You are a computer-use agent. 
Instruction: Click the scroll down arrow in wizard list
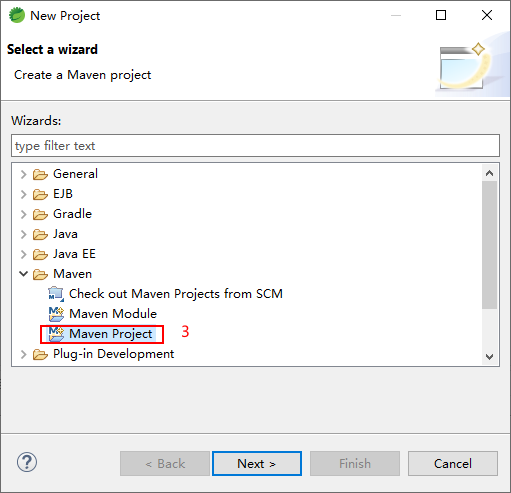[x=489, y=357]
